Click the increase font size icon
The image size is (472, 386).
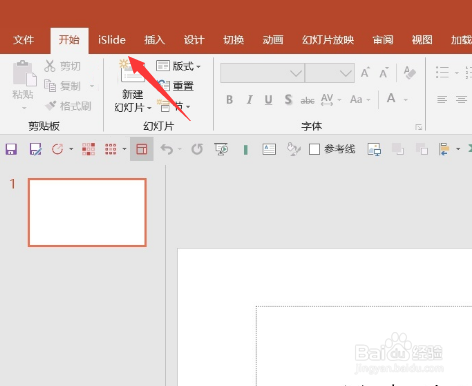point(365,73)
